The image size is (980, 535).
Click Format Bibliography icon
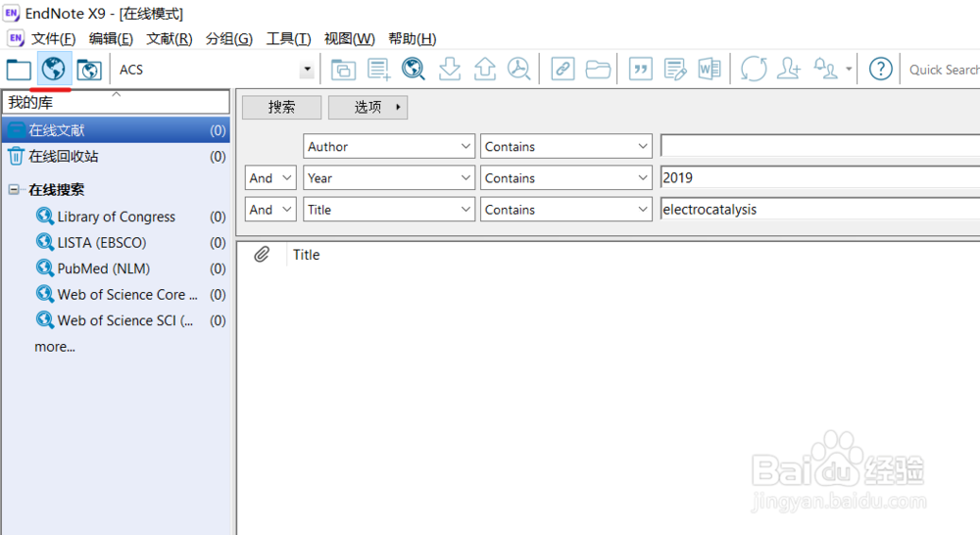click(x=675, y=70)
